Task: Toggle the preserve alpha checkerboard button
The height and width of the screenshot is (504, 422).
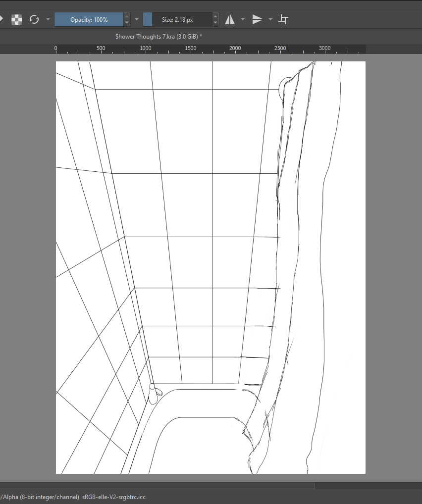Action: [x=17, y=20]
